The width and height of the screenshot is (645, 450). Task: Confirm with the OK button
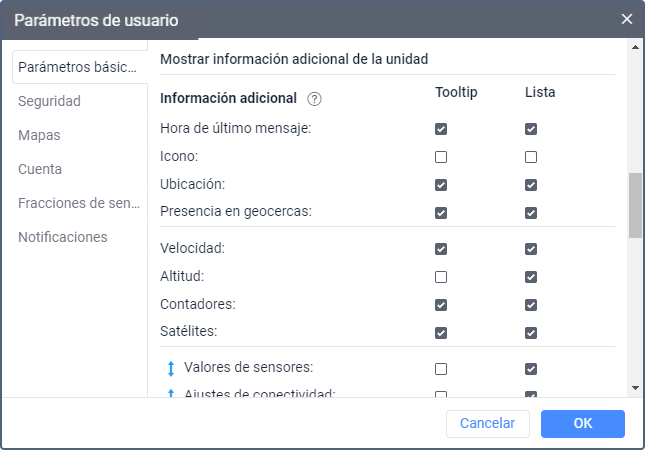pyautogui.click(x=583, y=423)
